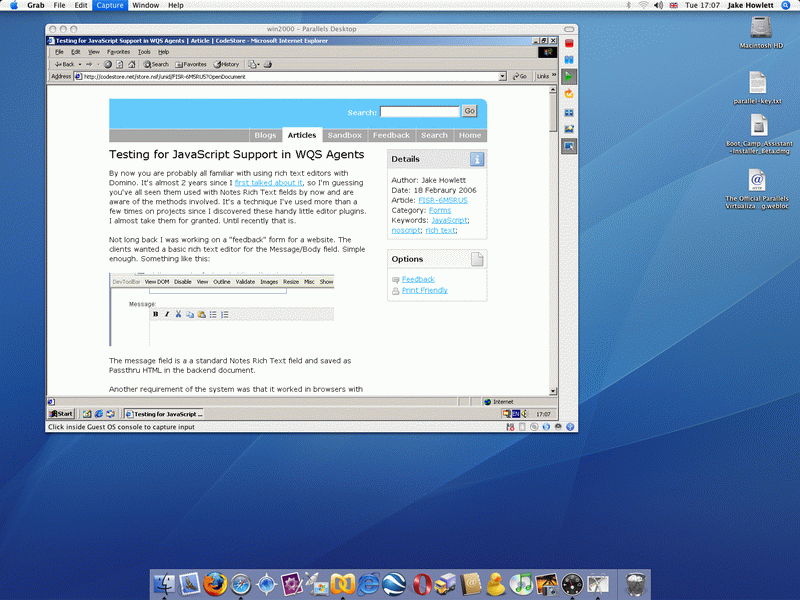Open the Trash in the Dock
This screenshot has width=800, height=600.
click(634, 583)
